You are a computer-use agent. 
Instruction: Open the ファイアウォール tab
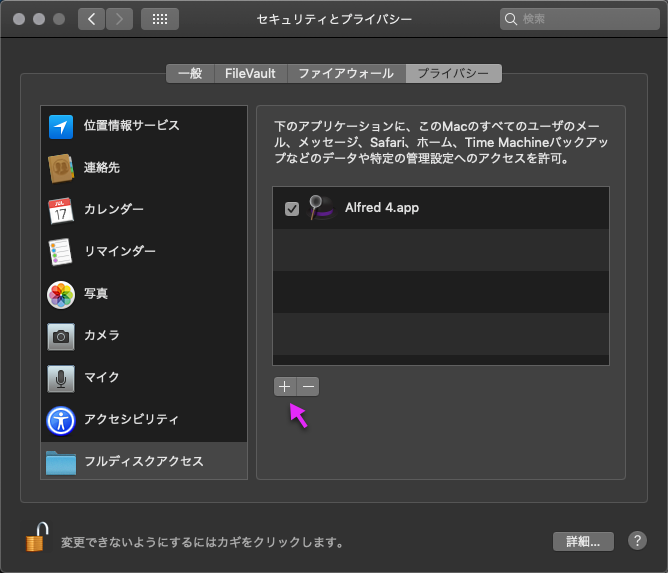point(346,73)
